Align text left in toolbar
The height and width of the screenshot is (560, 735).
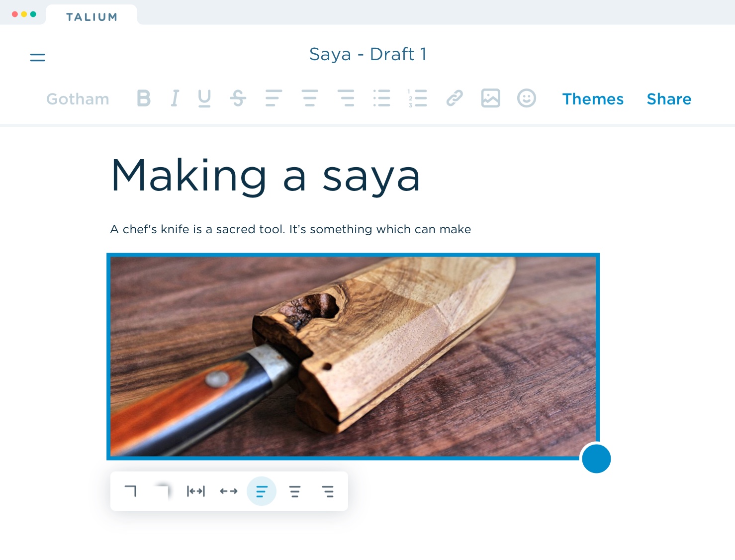(274, 98)
